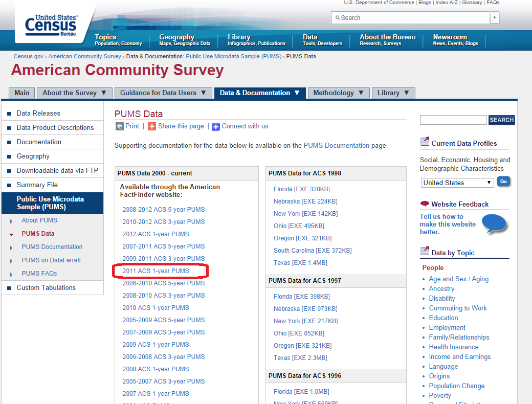This screenshot has height=404, width=532.
Task: Expand the Library tab dropdown
Action: click(407, 93)
